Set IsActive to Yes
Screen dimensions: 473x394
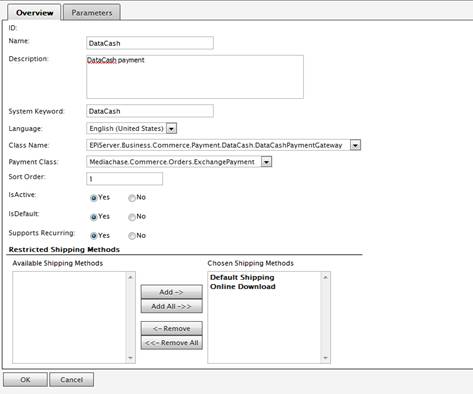(x=94, y=198)
